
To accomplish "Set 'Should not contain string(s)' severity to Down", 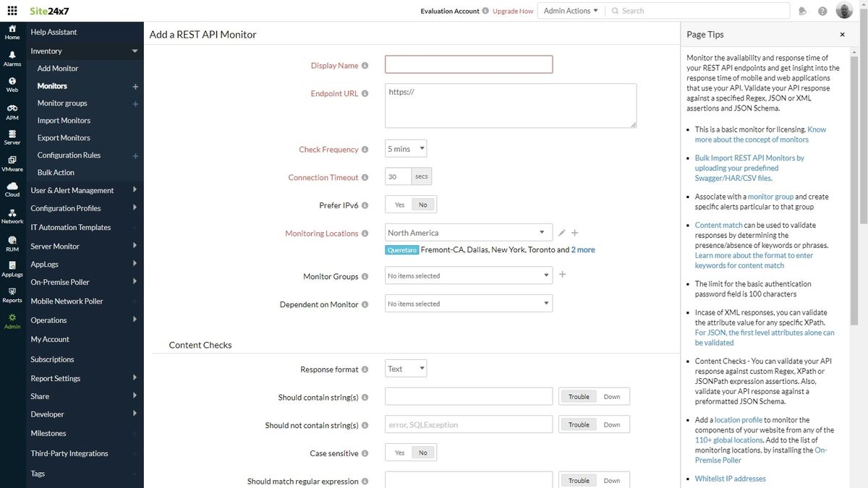I will point(612,424).
